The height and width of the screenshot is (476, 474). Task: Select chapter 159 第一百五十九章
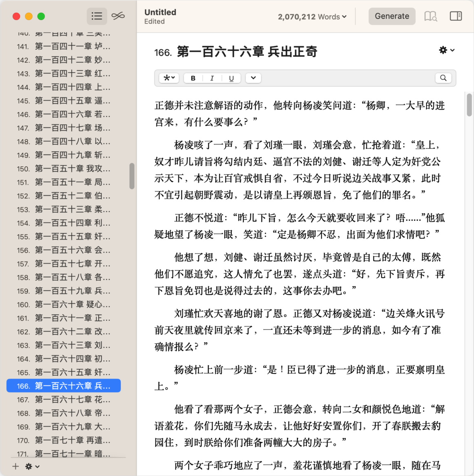click(x=64, y=291)
